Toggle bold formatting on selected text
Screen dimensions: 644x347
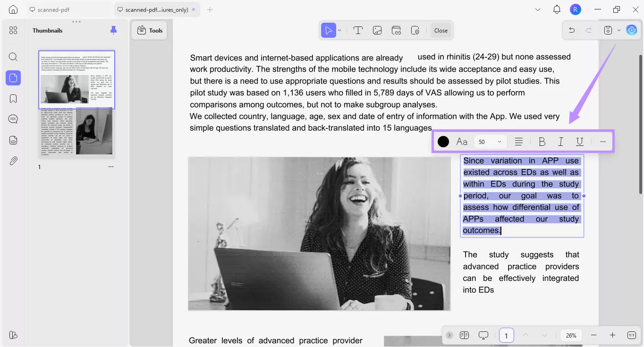(542, 141)
